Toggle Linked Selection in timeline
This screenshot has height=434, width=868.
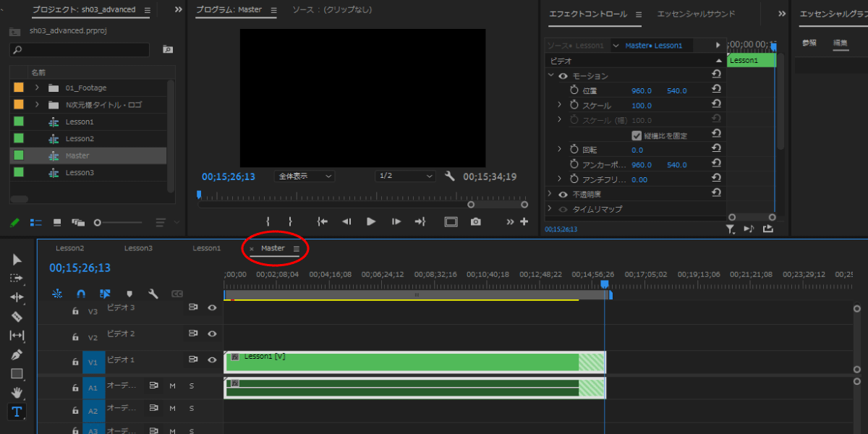coord(105,294)
